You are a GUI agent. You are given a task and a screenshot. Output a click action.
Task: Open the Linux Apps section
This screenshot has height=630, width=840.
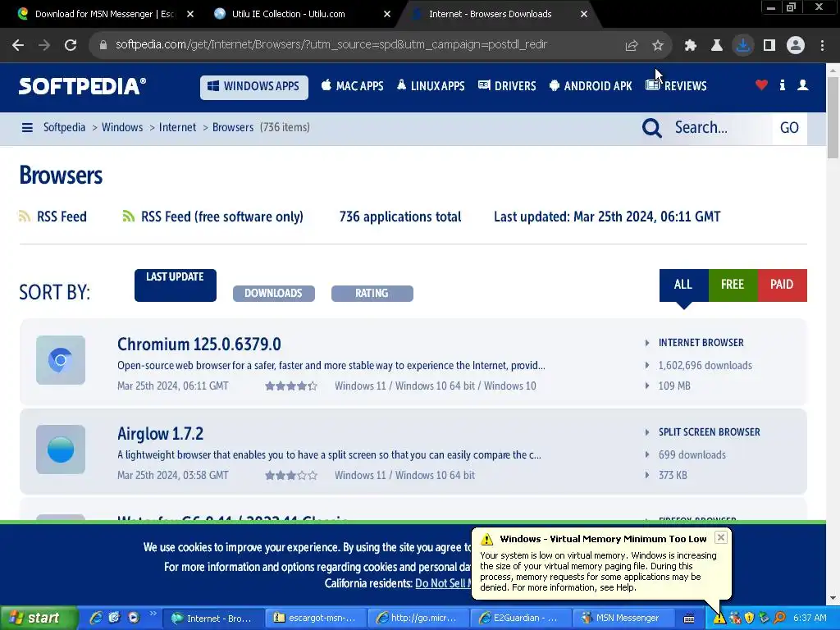pyautogui.click(x=431, y=85)
